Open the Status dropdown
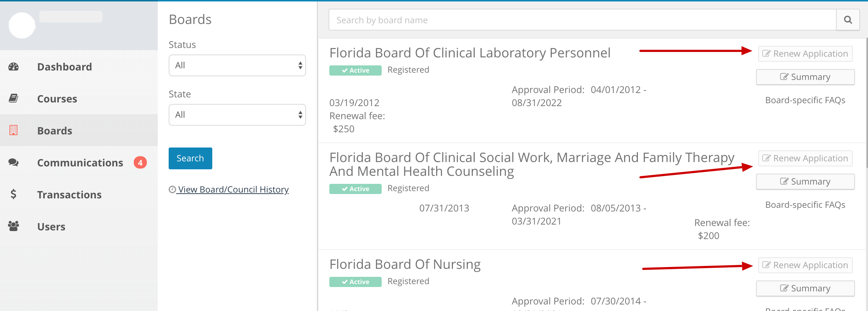The height and width of the screenshot is (311, 868). (x=237, y=65)
